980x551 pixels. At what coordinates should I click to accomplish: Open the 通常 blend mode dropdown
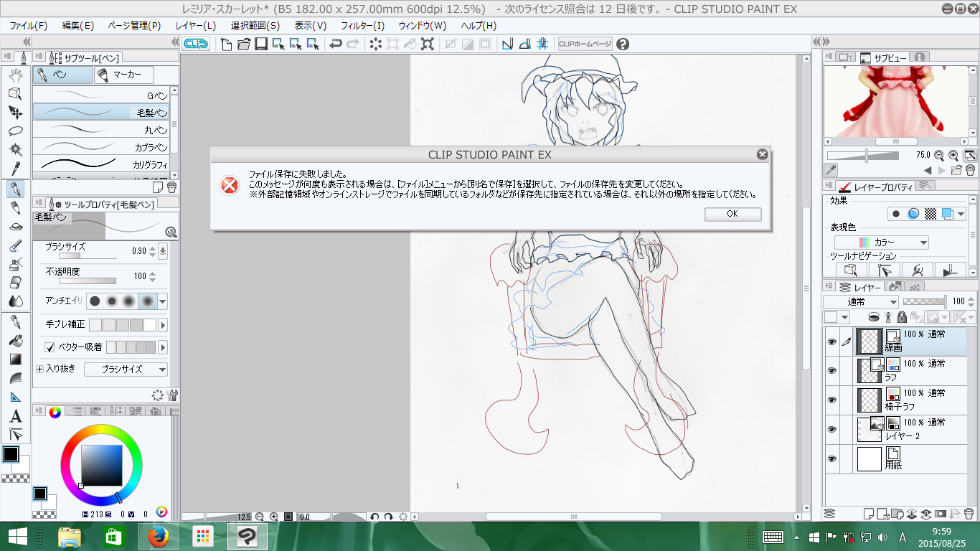(x=861, y=302)
